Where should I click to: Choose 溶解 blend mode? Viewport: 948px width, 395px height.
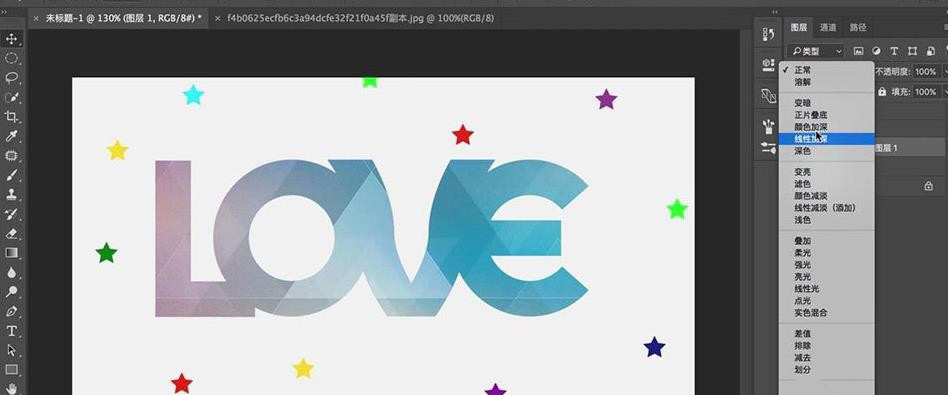pos(826,82)
